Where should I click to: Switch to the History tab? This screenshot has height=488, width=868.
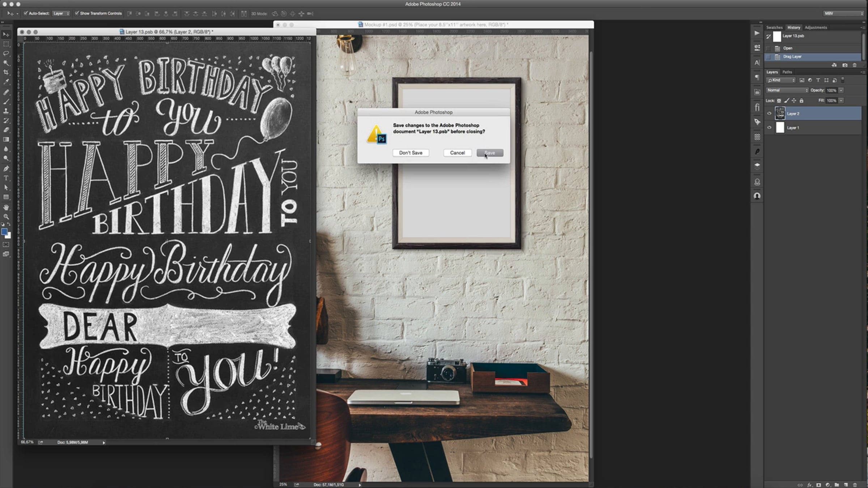tap(793, 27)
